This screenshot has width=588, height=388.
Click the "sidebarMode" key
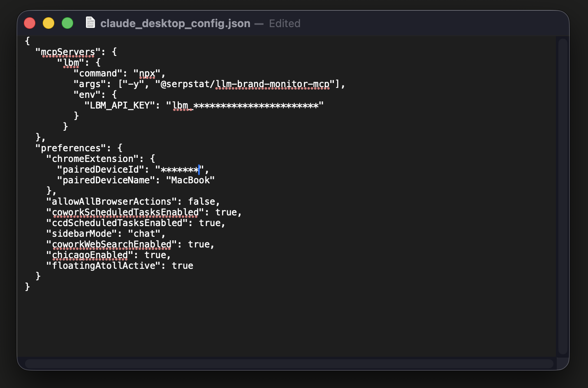(x=81, y=233)
